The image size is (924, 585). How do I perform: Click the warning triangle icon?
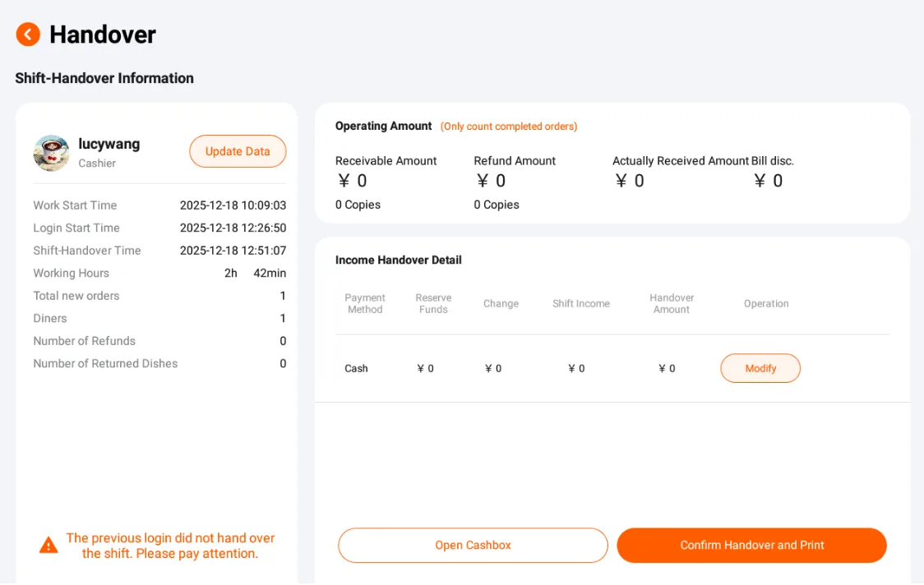pyautogui.click(x=49, y=546)
